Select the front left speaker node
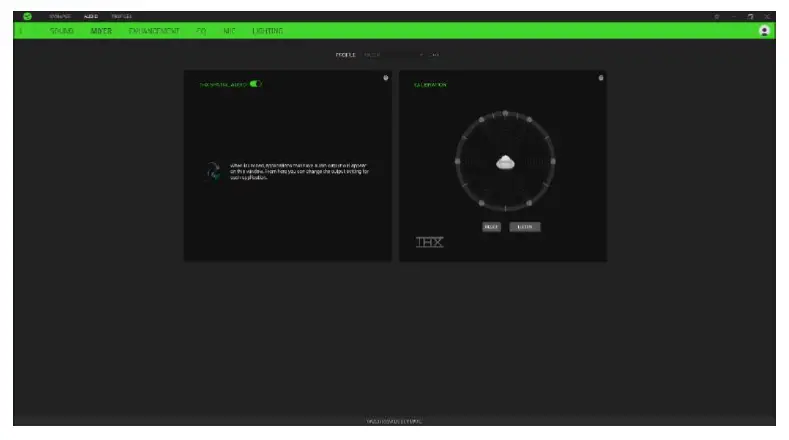Image resolution: width=789 pixels, height=440 pixels. pos(482,120)
